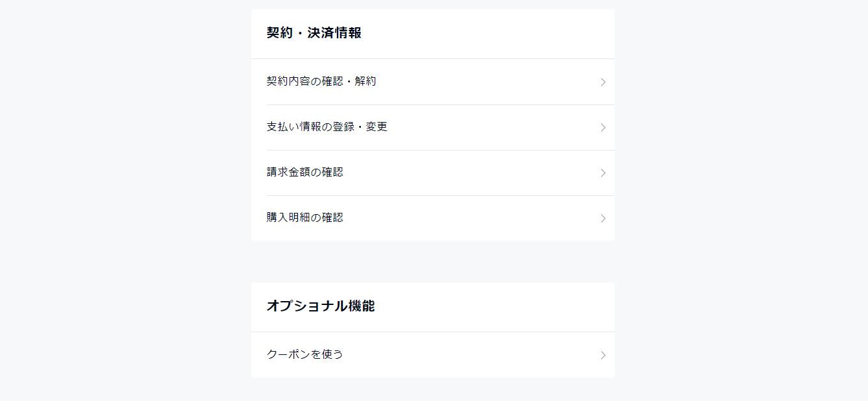Click the 契約・決済情報 section heading

click(x=314, y=33)
